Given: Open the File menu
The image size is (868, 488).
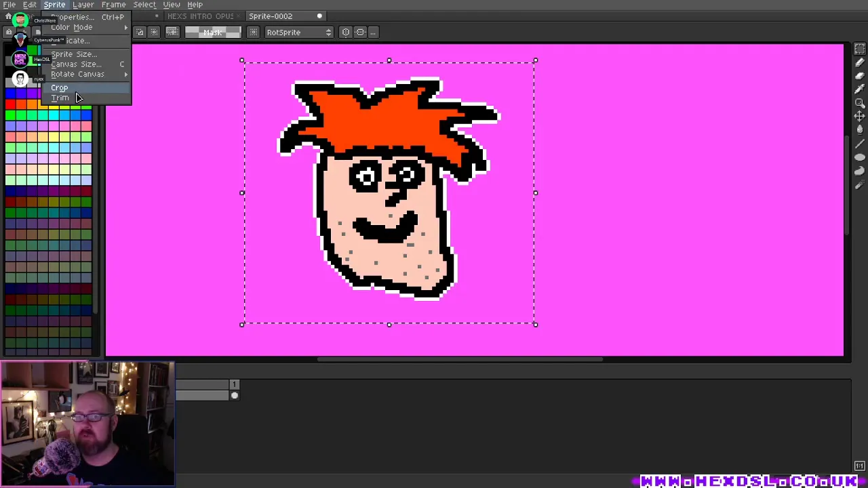Looking at the screenshot, I should coord(9,5).
